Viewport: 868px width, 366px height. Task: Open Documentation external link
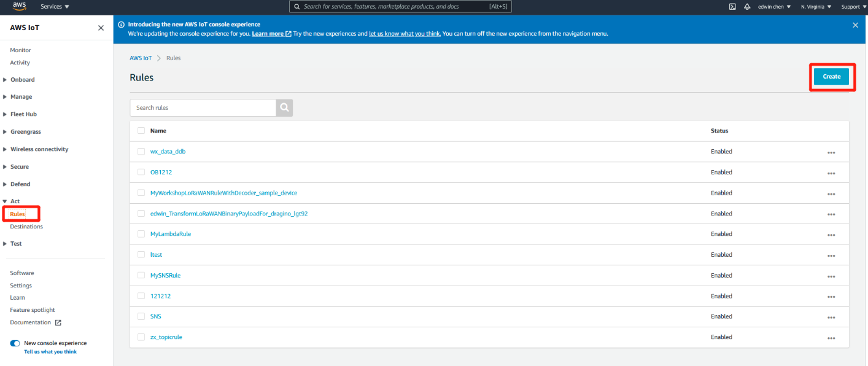coord(36,322)
